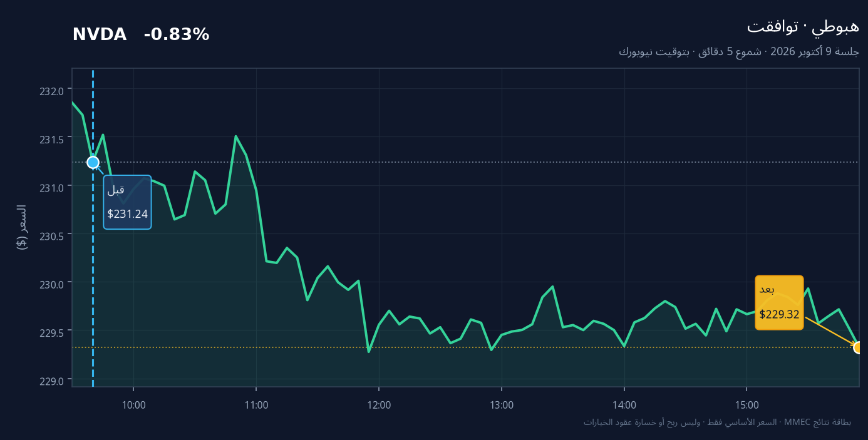Click the 231.5 price axis label
Image resolution: width=868 pixels, height=440 pixels.
pyautogui.click(x=51, y=140)
